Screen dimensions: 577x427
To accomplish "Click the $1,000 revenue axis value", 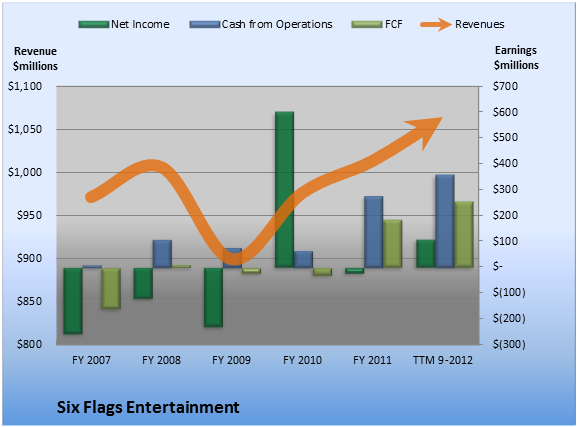I will [25, 172].
